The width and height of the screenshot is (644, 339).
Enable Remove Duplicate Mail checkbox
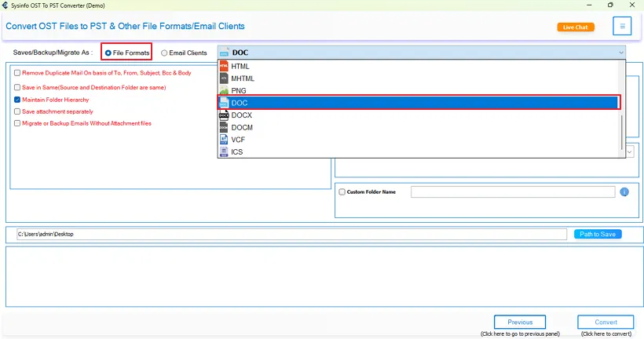17,73
